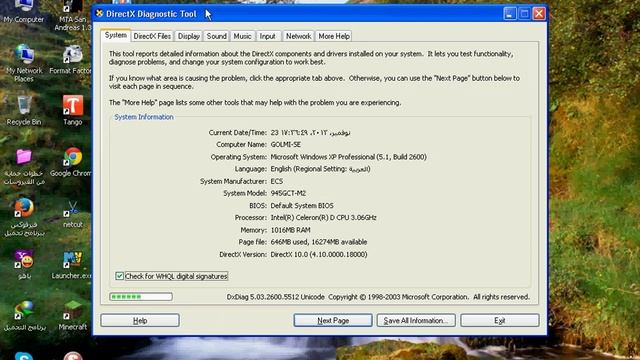Toggle Check for WHQL digital signatures
This screenshot has height=360, width=640.
pyautogui.click(x=119, y=276)
